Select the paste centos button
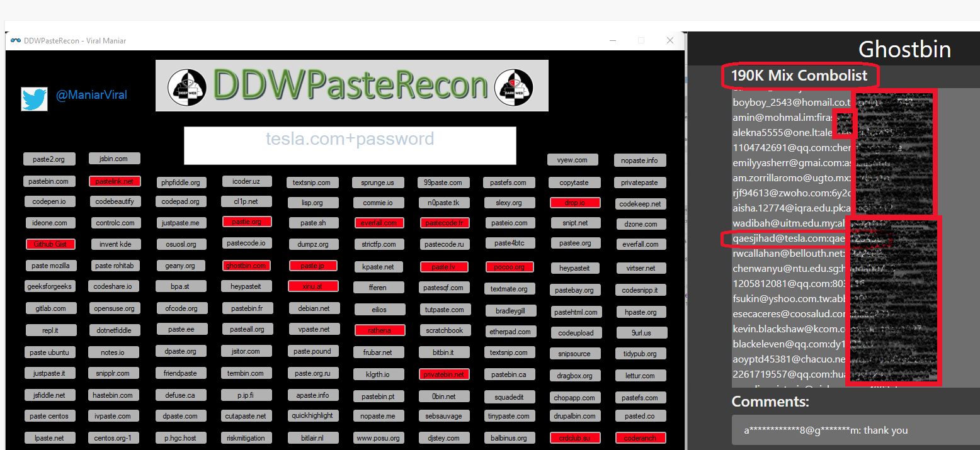 (49, 416)
